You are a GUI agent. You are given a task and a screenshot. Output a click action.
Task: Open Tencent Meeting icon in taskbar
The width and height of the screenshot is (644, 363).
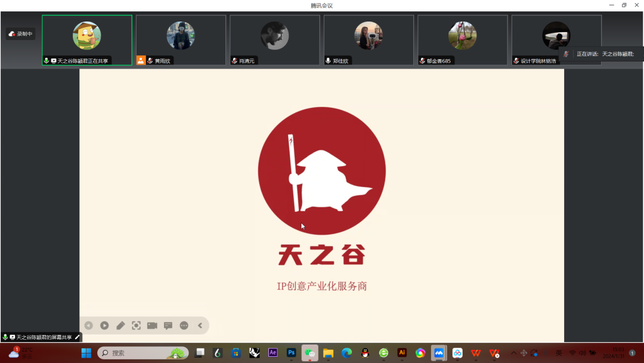click(439, 353)
